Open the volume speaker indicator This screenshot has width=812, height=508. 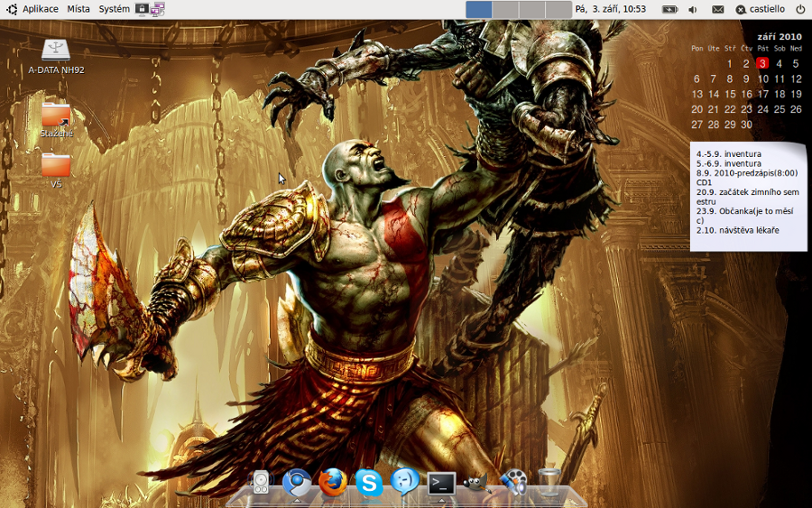(693, 9)
